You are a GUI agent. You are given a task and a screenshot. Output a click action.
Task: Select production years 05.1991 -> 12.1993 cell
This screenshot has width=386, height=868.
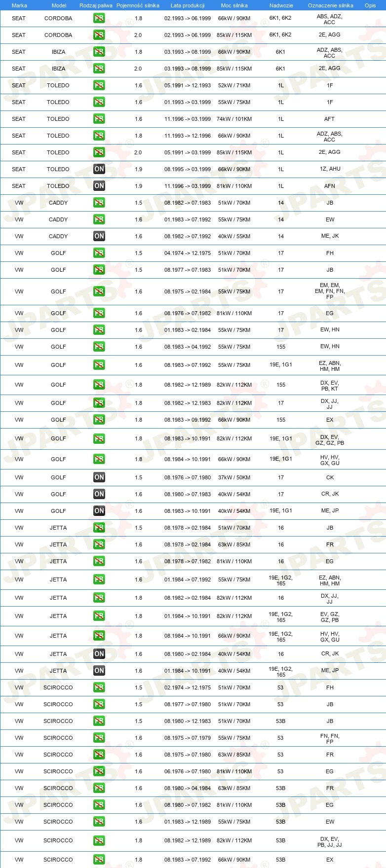(x=188, y=85)
